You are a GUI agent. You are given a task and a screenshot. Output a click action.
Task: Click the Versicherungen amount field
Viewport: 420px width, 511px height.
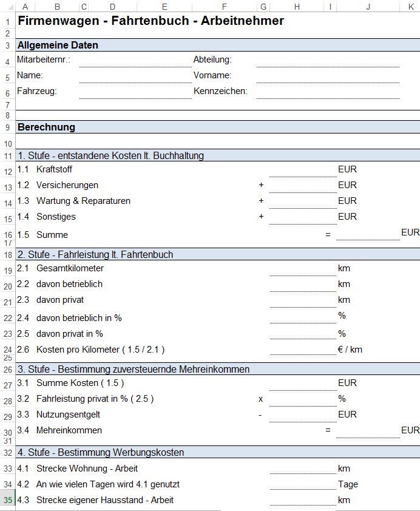(x=303, y=186)
